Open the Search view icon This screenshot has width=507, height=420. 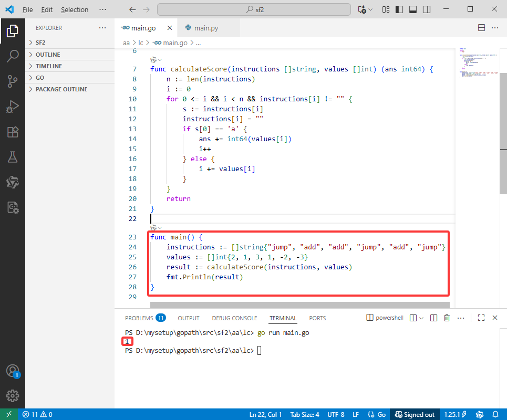pyautogui.click(x=12, y=56)
